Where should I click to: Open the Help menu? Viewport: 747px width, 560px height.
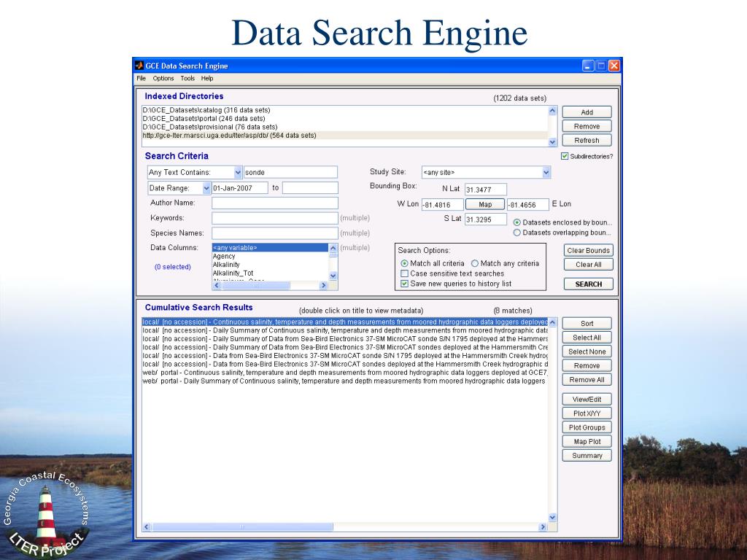pyautogui.click(x=206, y=78)
